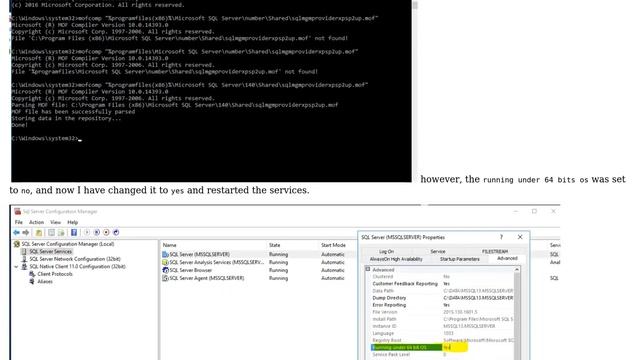Select SQL Server Services in the tree
The image size is (640, 360).
pos(51,251)
